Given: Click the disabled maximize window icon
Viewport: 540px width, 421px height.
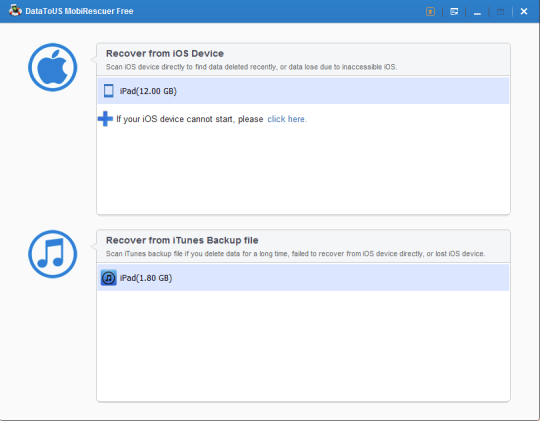Looking at the screenshot, I should pyautogui.click(x=500, y=12).
